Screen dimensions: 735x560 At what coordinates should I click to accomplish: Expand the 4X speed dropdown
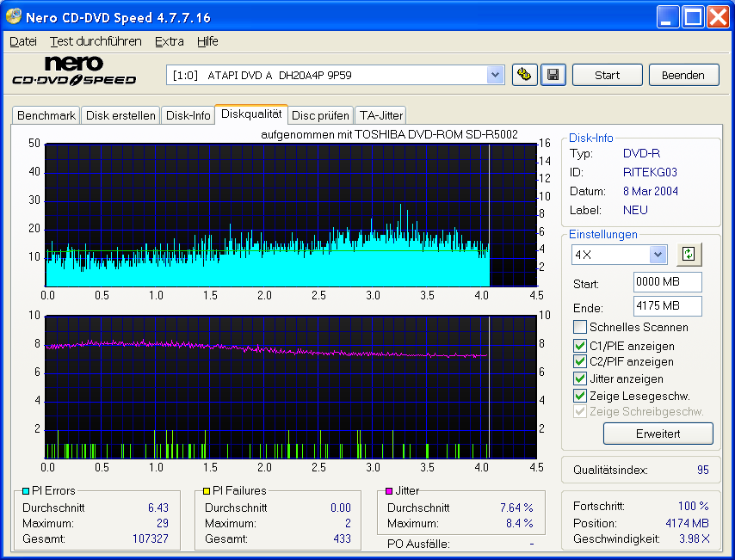[658, 255]
